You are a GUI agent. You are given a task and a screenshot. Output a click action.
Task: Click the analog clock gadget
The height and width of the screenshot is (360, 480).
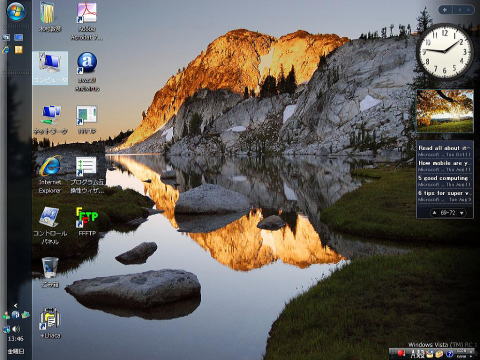click(445, 51)
